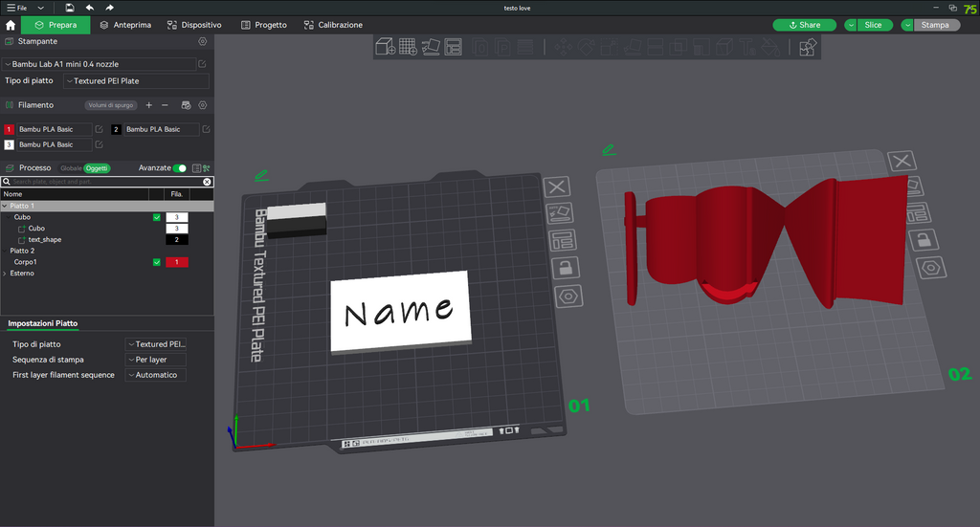
Task: Open the Stampa dropdown arrow
Action: pos(907,25)
